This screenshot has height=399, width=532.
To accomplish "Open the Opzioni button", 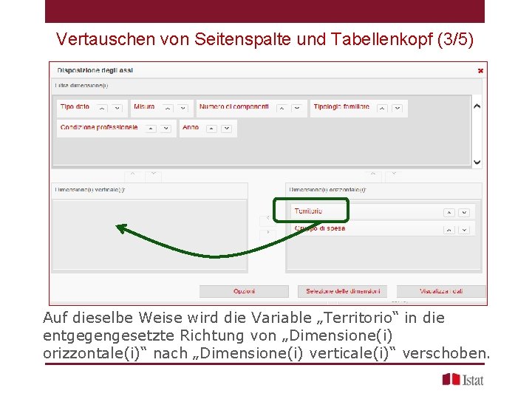I will [x=244, y=291].
